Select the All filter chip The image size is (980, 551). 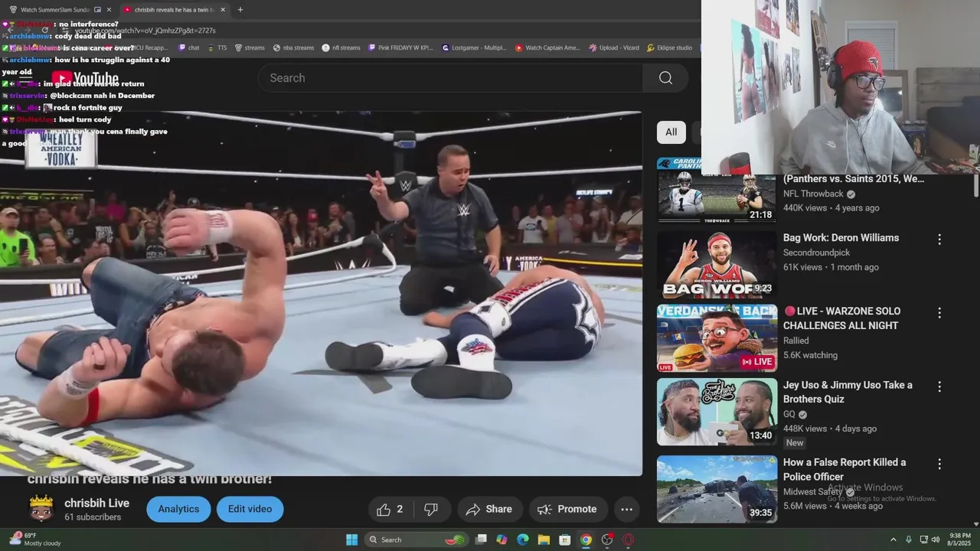671,132
